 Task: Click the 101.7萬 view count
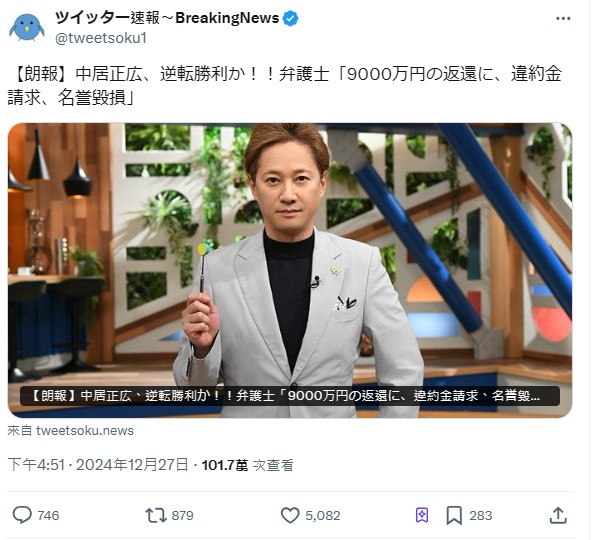click(225, 465)
